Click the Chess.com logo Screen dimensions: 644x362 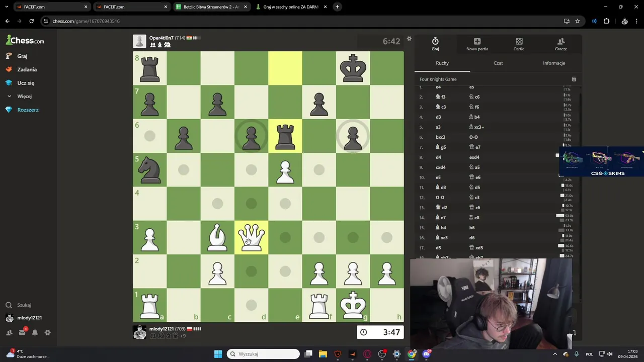pyautogui.click(x=25, y=40)
